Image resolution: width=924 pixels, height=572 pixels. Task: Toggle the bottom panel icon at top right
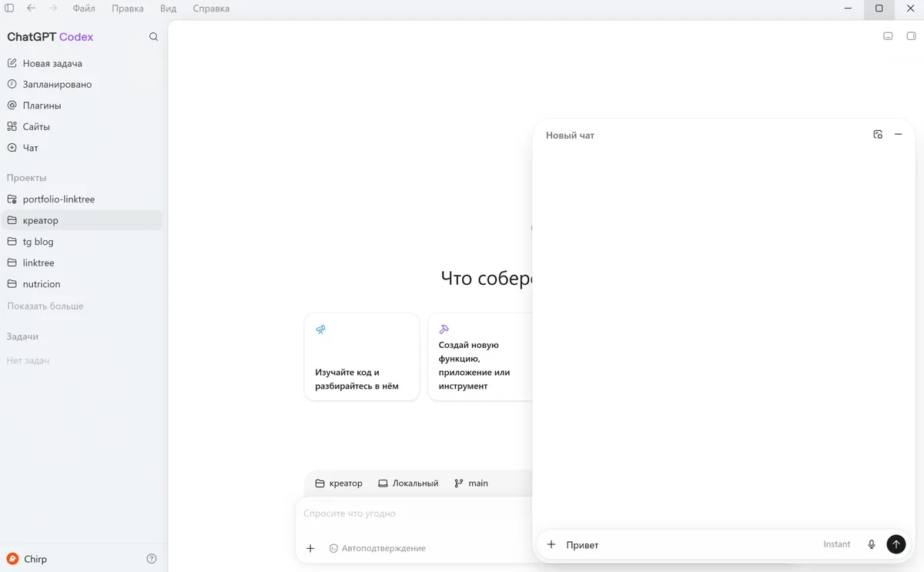click(888, 36)
